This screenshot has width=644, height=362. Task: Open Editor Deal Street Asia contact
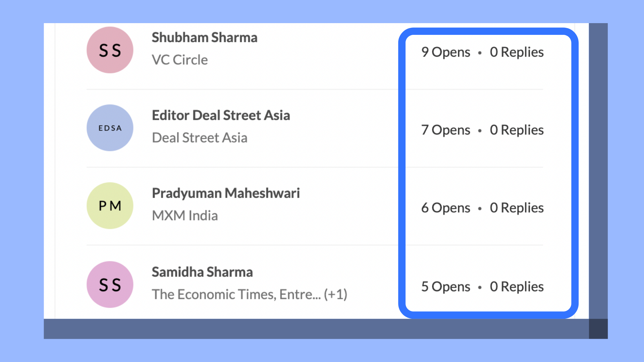click(x=221, y=115)
